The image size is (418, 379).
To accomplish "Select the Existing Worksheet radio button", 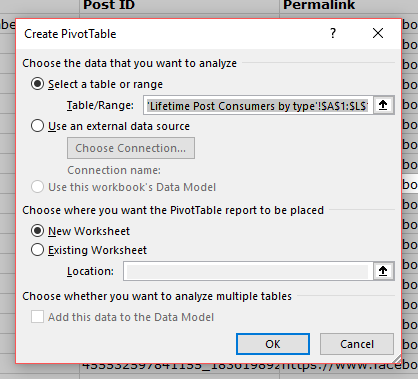I will pos(37,250).
